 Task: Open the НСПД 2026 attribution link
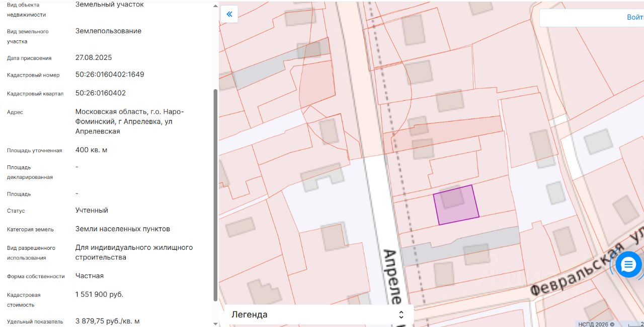click(x=596, y=324)
